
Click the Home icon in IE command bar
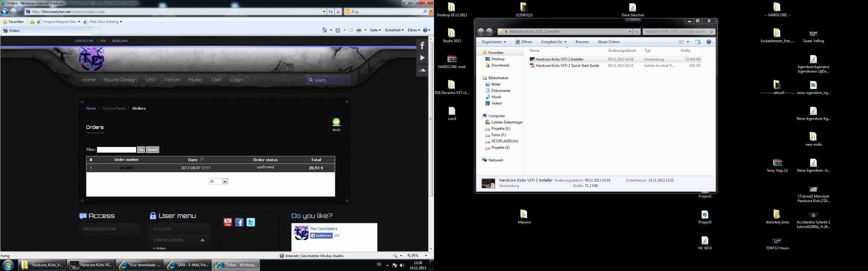[x=324, y=30]
